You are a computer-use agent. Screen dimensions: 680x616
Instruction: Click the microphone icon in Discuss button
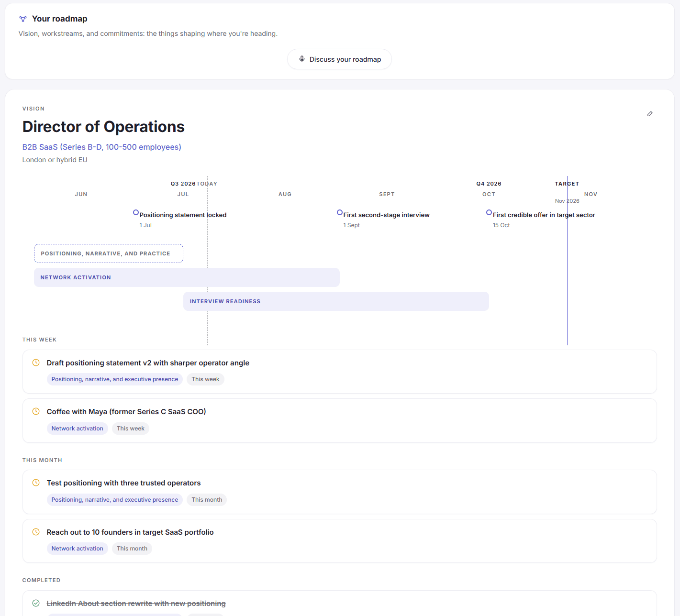pos(302,59)
